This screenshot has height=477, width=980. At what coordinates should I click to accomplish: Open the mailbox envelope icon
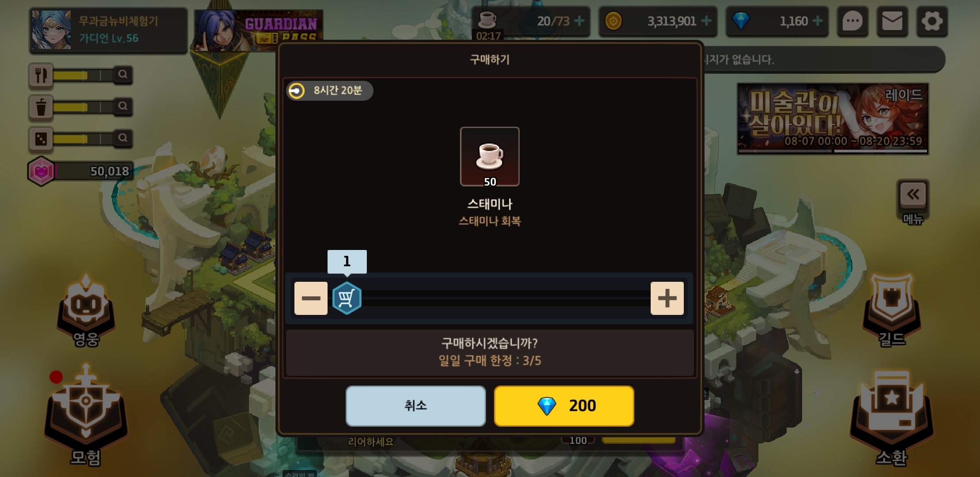coord(892,21)
